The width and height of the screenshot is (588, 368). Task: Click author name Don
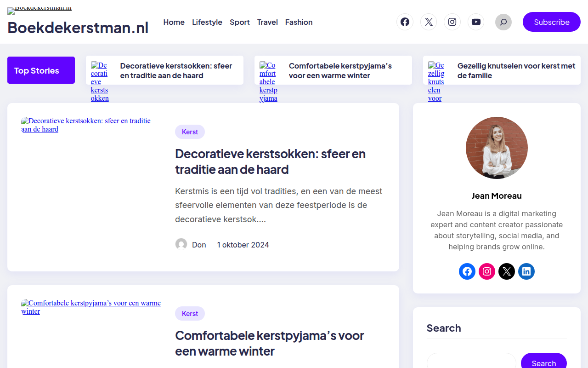pyautogui.click(x=199, y=245)
